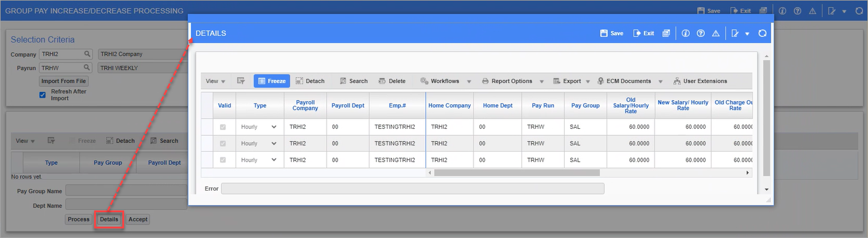The image size is (868, 238).
Task: Click the right arrow of the Details horizontal scrollbar
Action: (x=748, y=173)
